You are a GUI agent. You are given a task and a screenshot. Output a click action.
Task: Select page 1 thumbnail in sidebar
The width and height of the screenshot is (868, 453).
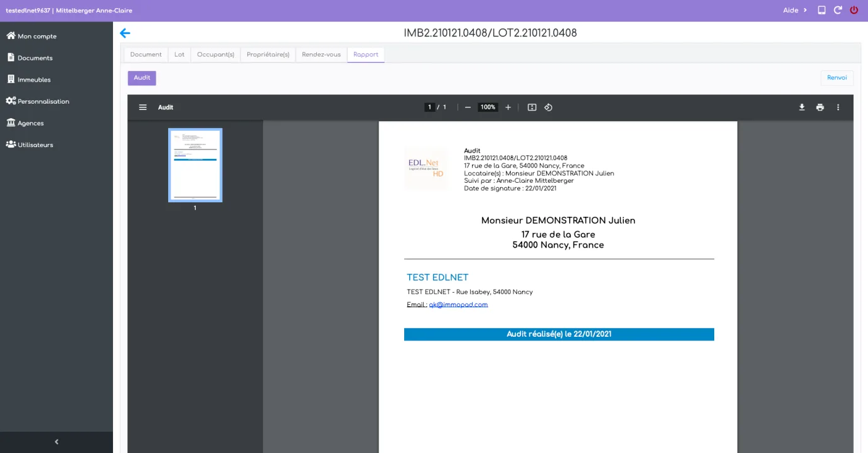point(195,165)
